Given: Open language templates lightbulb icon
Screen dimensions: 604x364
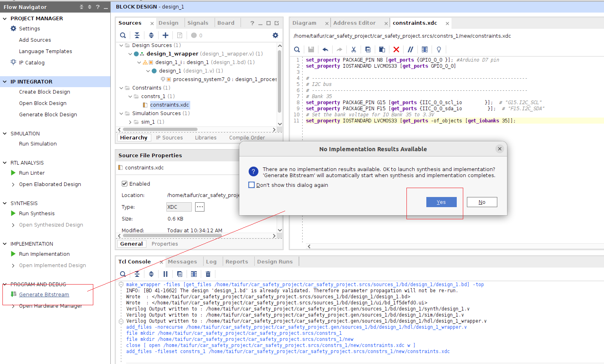Looking at the screenshot, I should coord(439,49).
